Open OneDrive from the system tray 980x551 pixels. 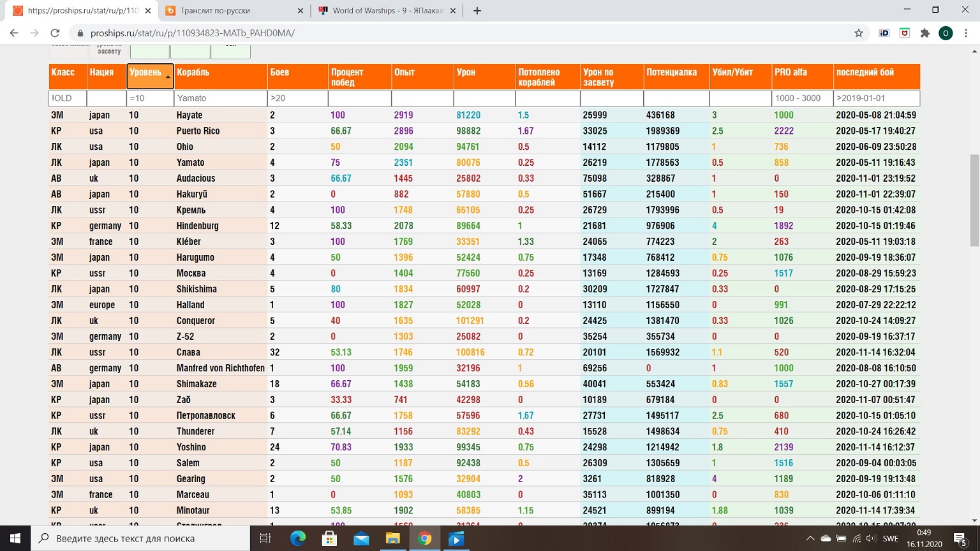[x=826, y=538]
